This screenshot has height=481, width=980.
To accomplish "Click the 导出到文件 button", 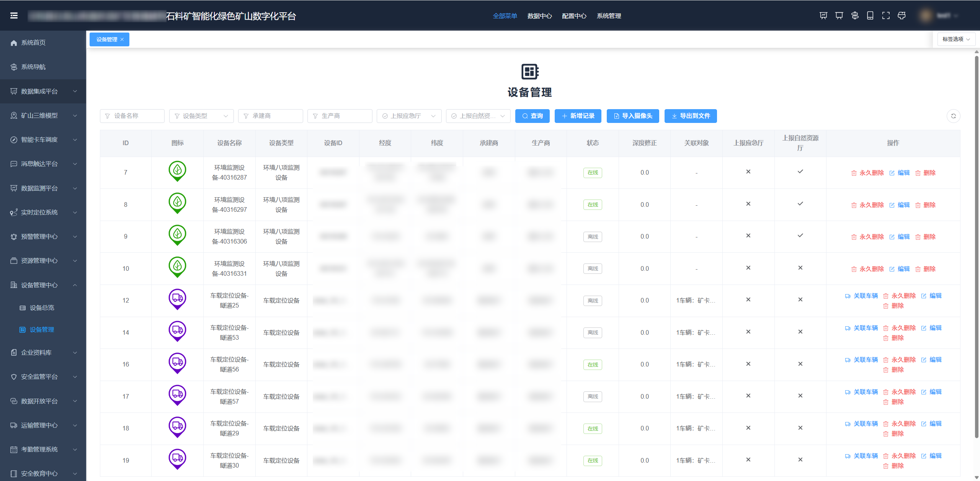I will click(x=691, y=116).
